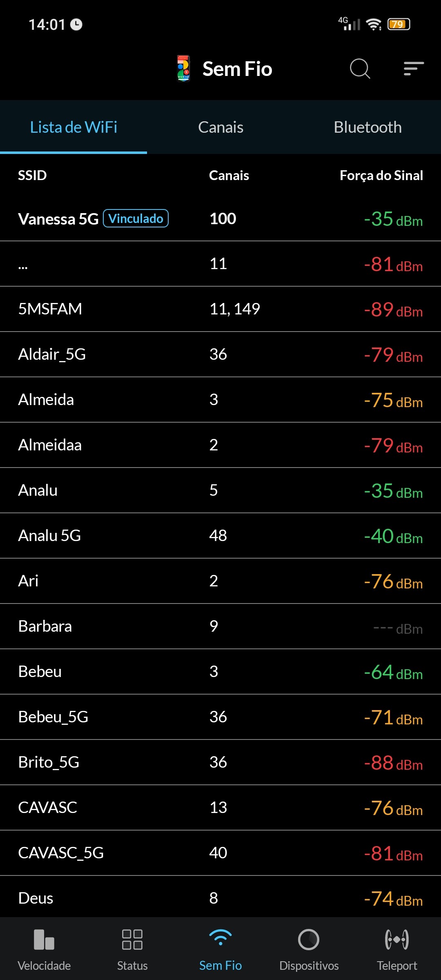Tap the Força do Sinal column header
Viewport: 441px width, 980px height.
[381, 176]
